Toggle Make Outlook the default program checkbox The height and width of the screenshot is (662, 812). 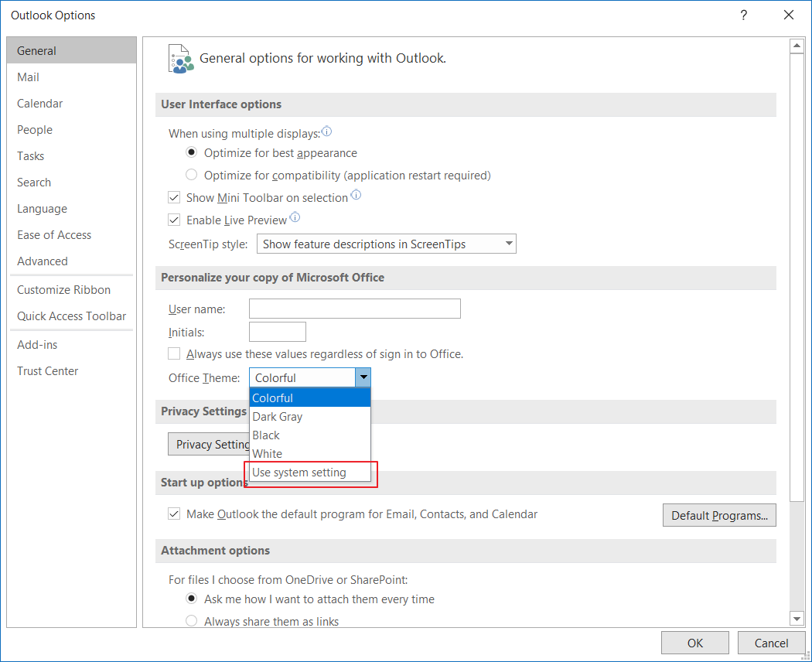coord(174,514)
